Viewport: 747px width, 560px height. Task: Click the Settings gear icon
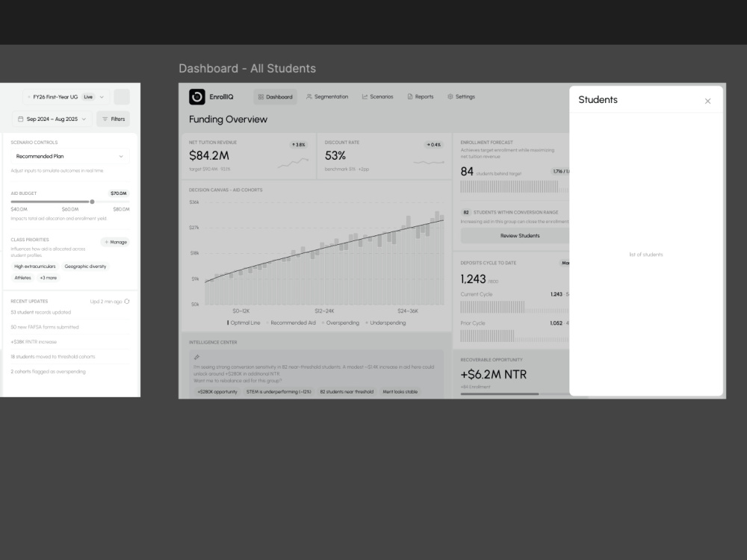coord(450,96)
